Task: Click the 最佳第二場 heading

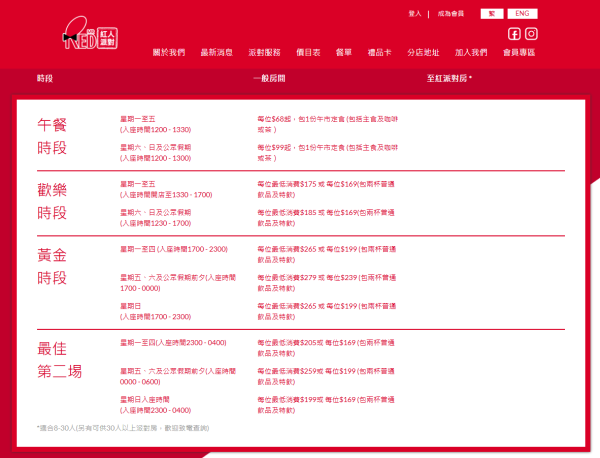Action: [x=59, y=360]
